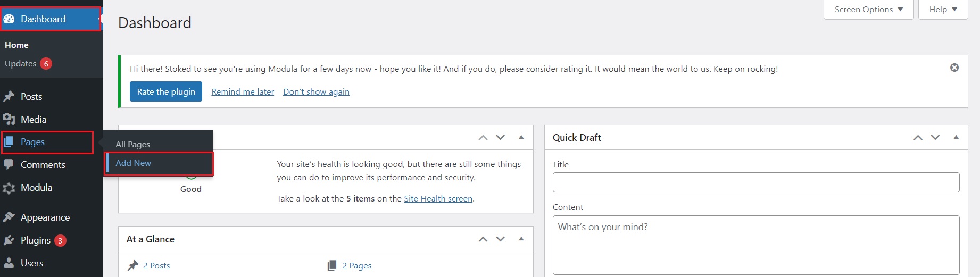
Task: Collapse the Quick Draft panel
Action: pos(956,137)
